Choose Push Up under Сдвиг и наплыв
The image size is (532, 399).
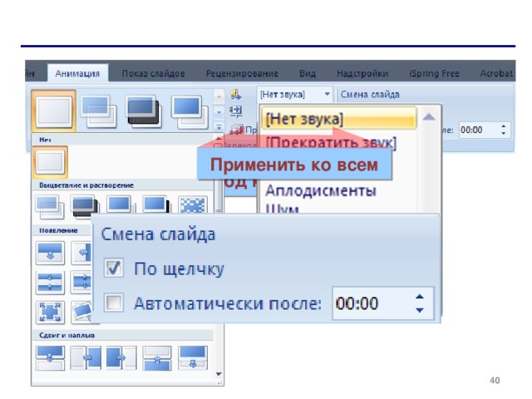point(157,358)
